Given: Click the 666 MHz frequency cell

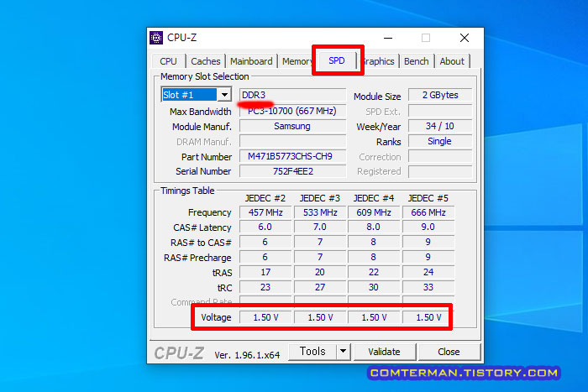Looking at the screenshot, I should point(428,212).
